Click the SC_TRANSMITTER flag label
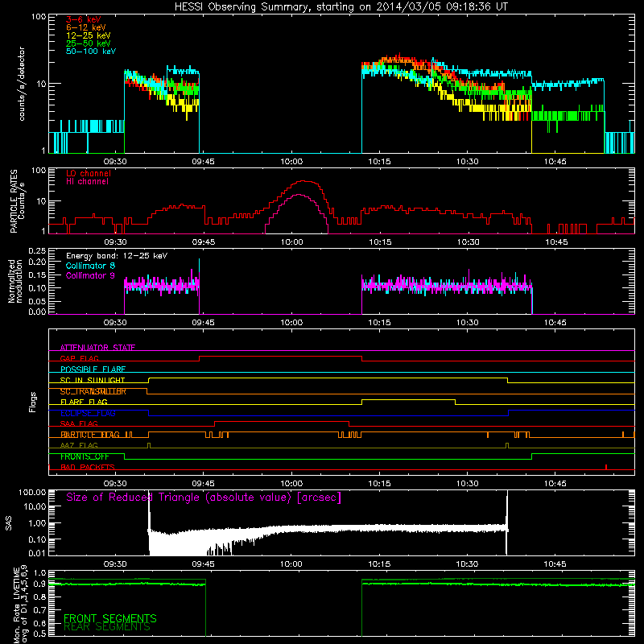644x644 pixels. point(93,391)
